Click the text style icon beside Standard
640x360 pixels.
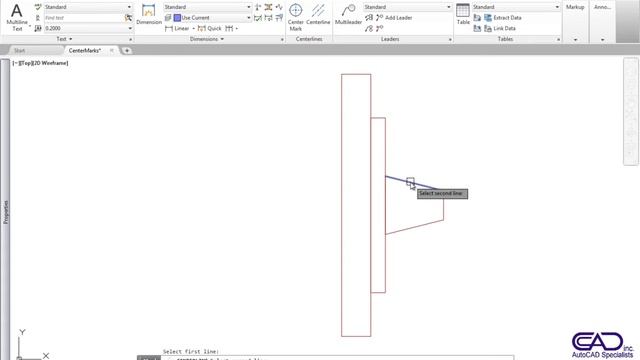[x=38, y=7]
